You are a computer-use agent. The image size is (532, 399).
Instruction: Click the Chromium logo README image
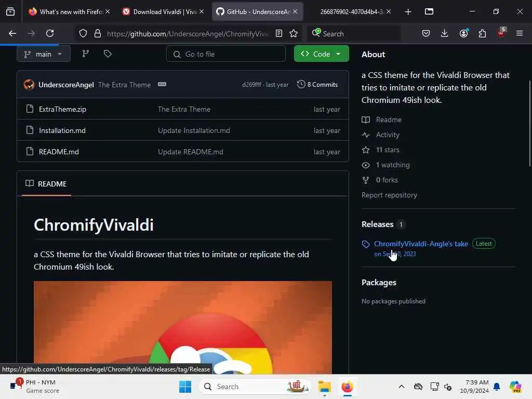click(182, 327)
